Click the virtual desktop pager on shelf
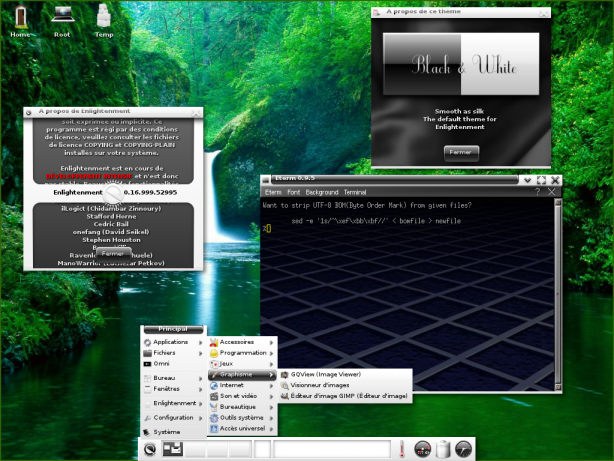The width and height of the screenshot is (614, 461). point(172,449)
